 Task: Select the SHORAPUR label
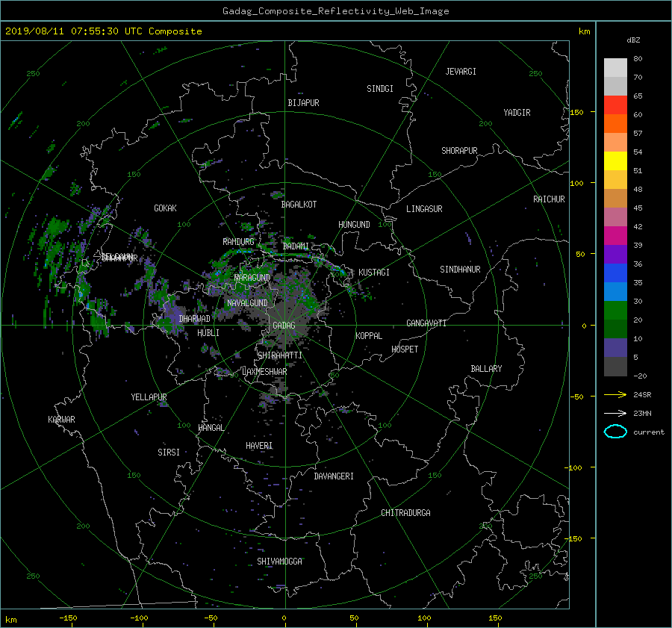pos(459,151)
